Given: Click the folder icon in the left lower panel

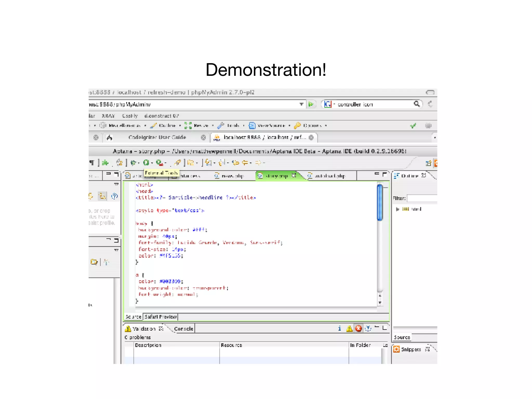Looking at the screenshot, I should coord(94,262).
